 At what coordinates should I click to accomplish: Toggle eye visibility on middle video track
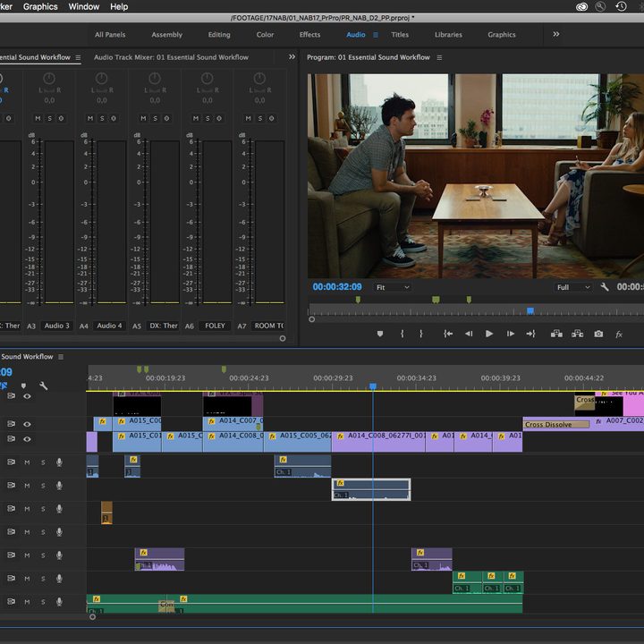(x=27, y=424)
